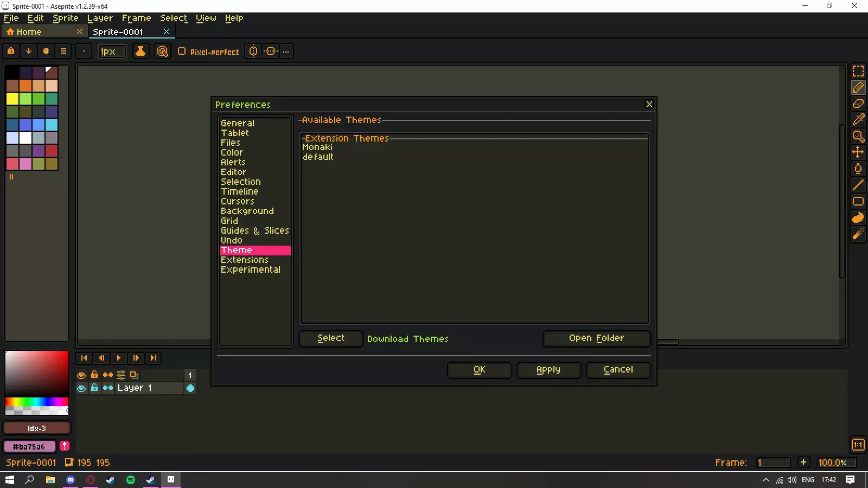
Task: Select the Eraser tool
Action: [x=858, y=104]
